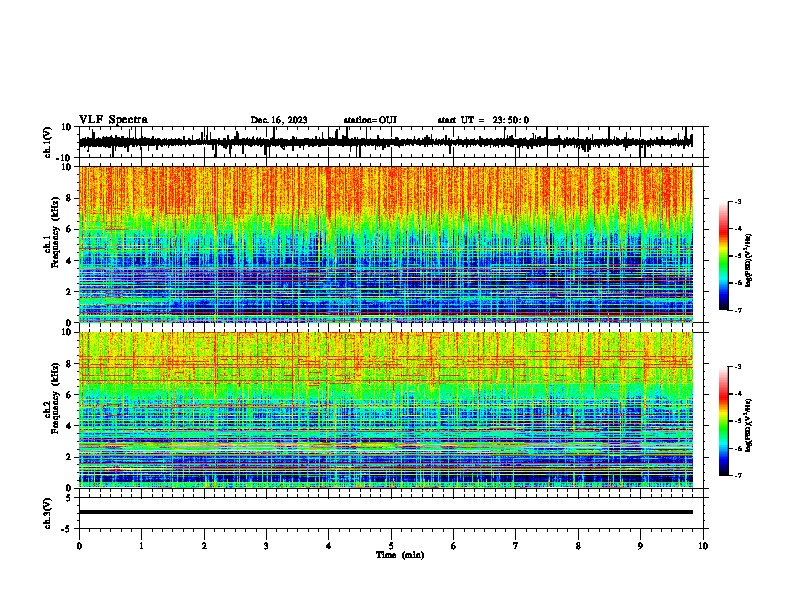Click time axis tick label "5"
This screenshot has height=612, width=792.
pos(391,546)
